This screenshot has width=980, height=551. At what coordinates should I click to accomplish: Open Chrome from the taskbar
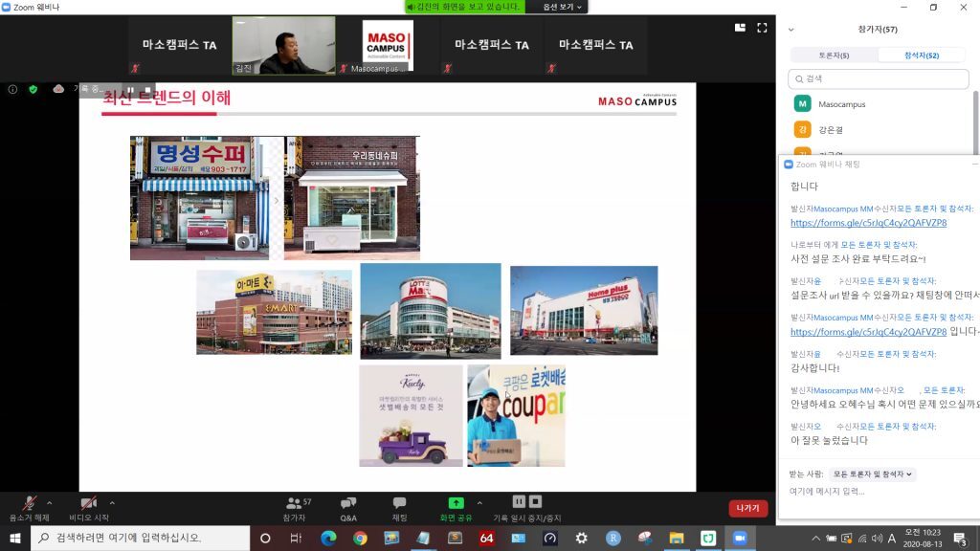coord(360,539)
